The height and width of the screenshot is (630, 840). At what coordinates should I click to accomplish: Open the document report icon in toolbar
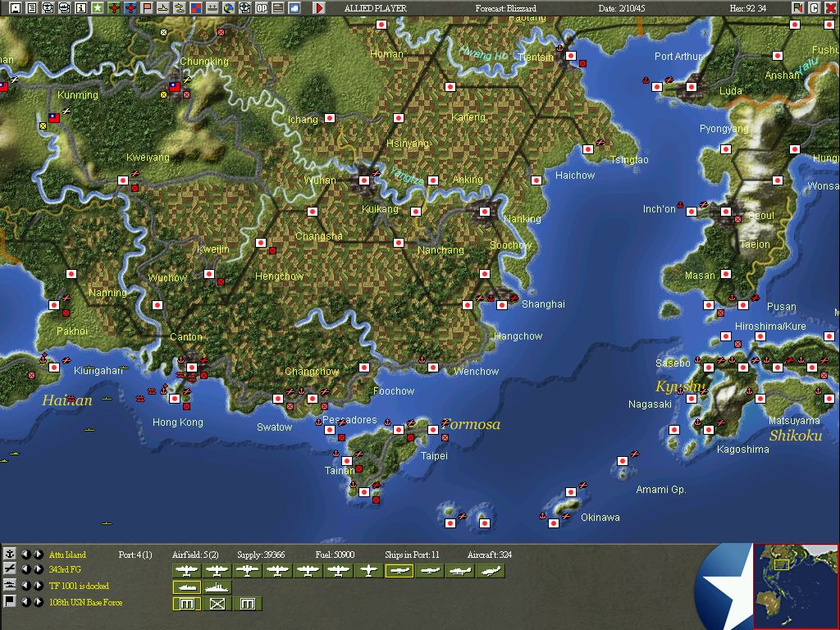pos(32,7)
